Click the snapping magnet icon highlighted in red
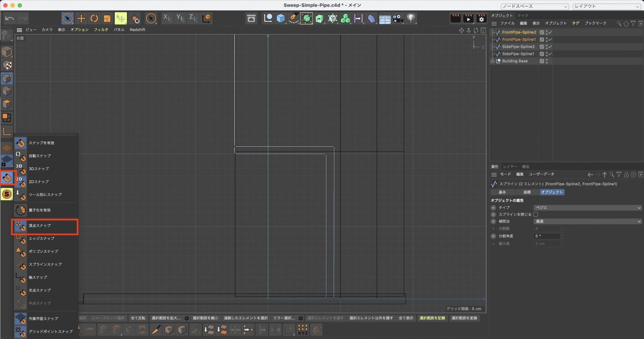Image resolution: width=644 pixels, height=339 pixels. (x=7, y=178)
